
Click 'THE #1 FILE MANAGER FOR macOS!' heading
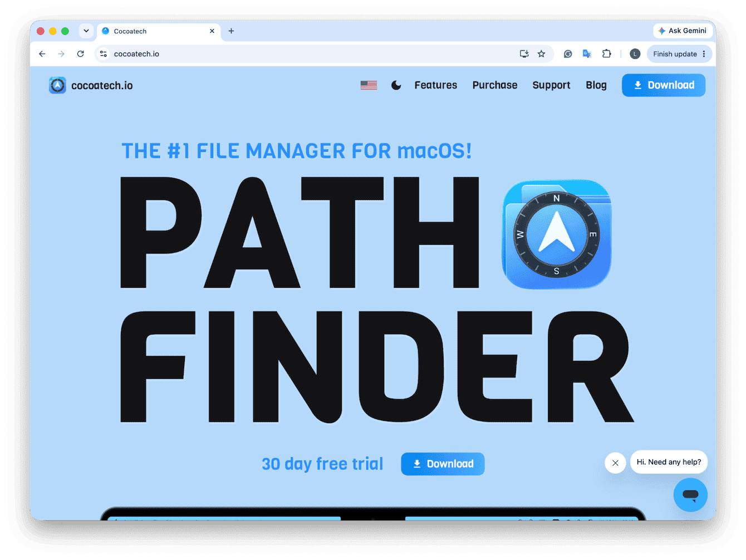[297, 151]
